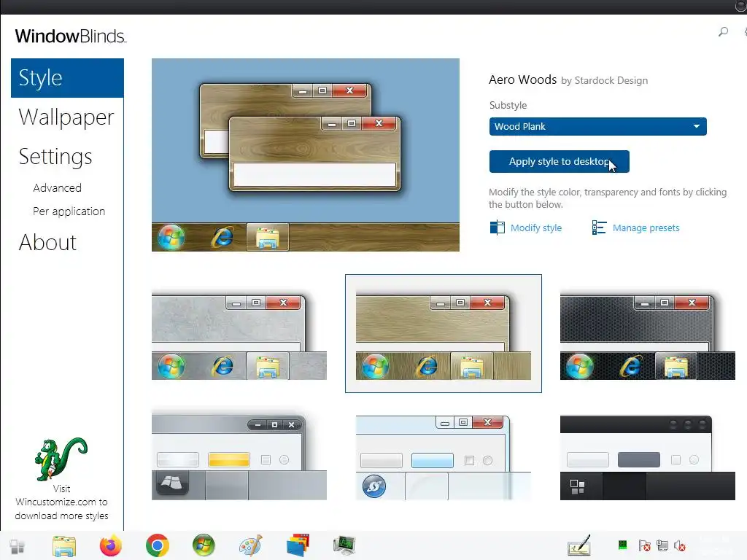Open the Paint palette taskbar icon
The width and height of the screenshot is (747, 560).
click(x=251, y=545)
